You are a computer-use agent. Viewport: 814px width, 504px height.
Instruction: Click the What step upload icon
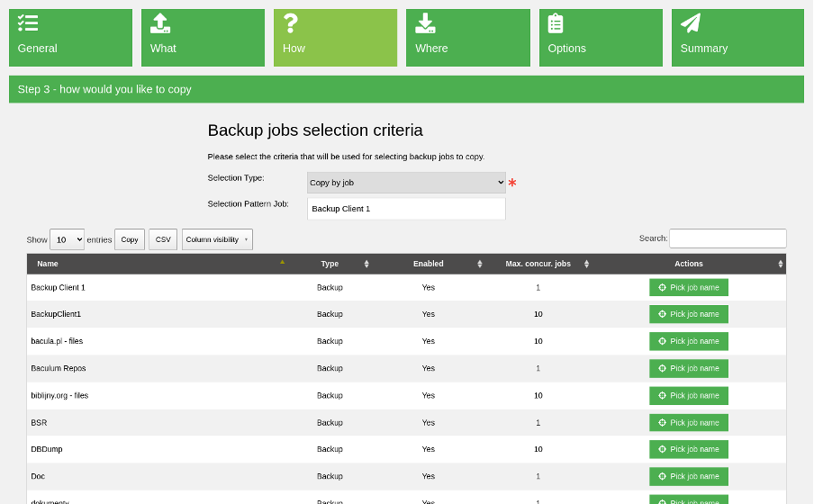point(160,23)
